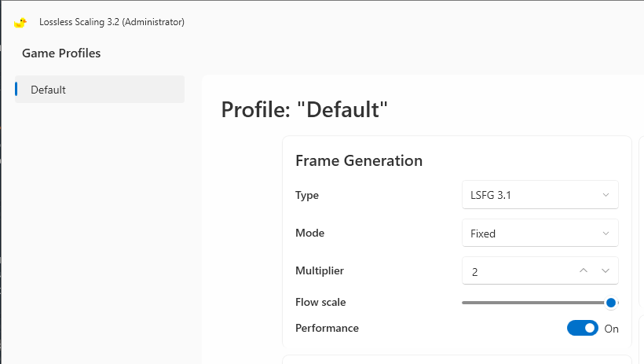644x364 pixels.
Task: Select the Default profile in sidebar
Action: (100, 90)
